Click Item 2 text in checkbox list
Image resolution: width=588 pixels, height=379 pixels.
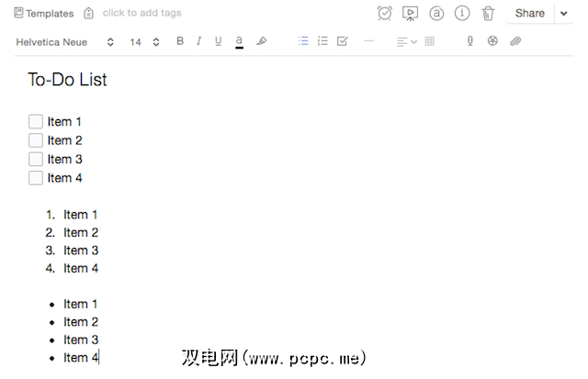point(64,140)
